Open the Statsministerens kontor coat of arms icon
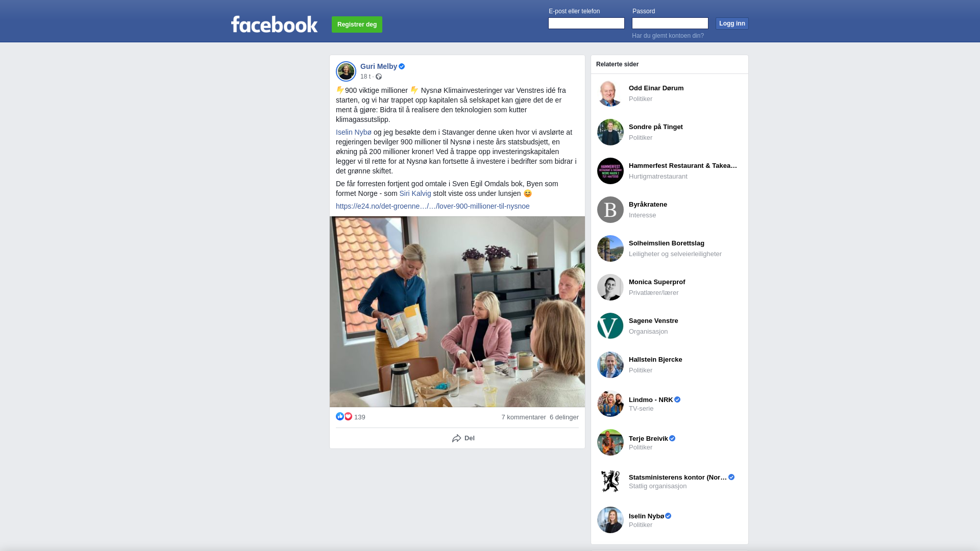Screen dimensions: 980x551 [610, 481]
